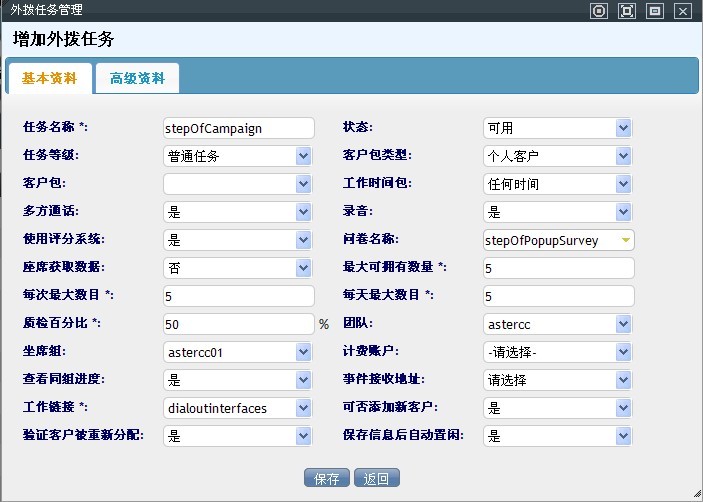Select the 基本资料 tab
Screen dimensions: 703x502
(49, 79)
